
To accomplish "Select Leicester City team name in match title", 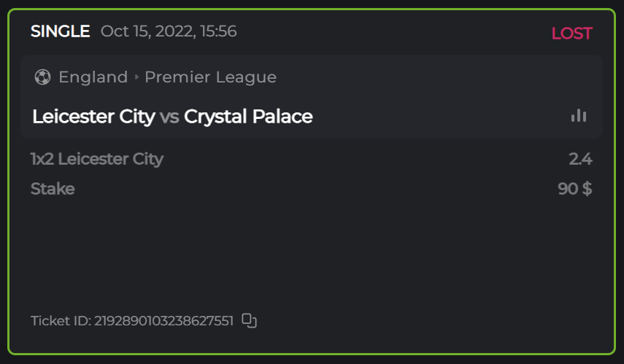I will click(93, 117).
